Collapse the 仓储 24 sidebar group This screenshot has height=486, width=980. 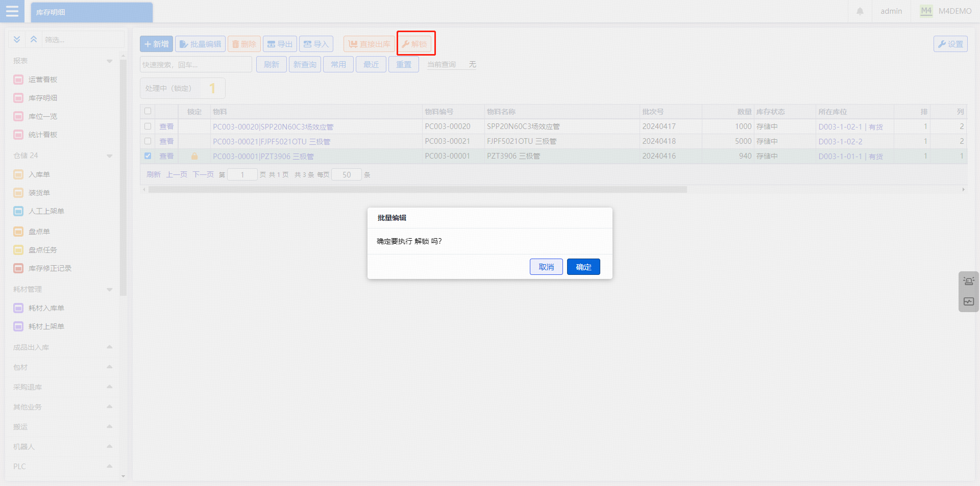[109, 156]
